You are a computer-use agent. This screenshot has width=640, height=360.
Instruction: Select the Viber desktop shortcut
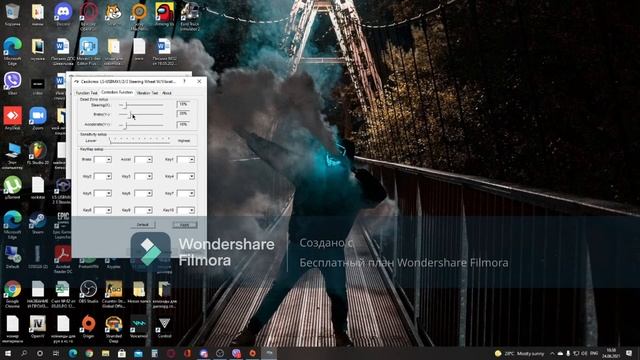(x=12, y=84)
